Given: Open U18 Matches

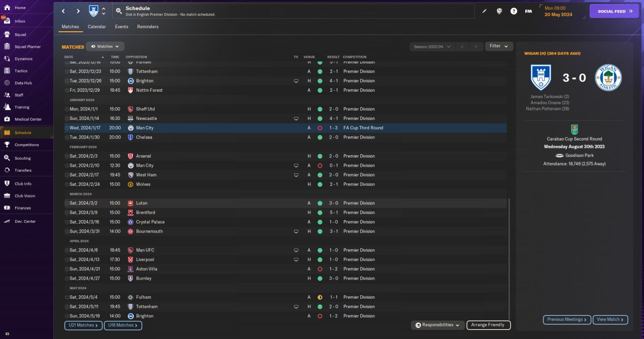Looking at the screenshot, I should 123,325.
